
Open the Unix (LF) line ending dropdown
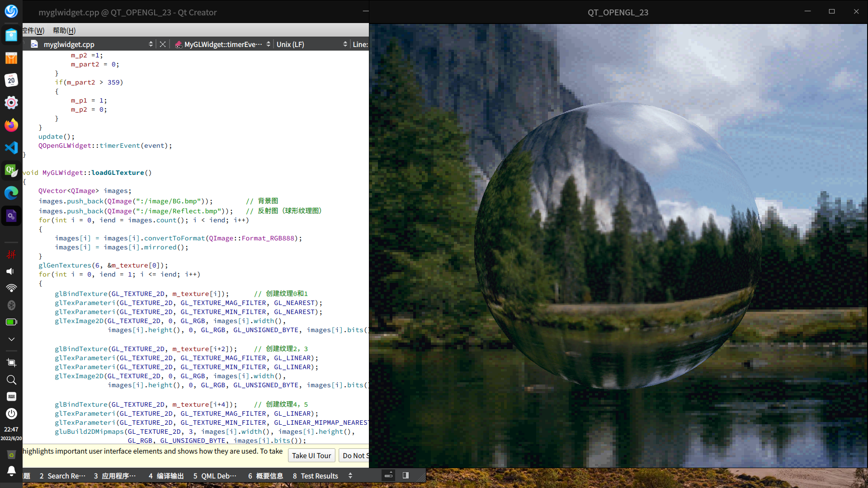coord(345,44)
